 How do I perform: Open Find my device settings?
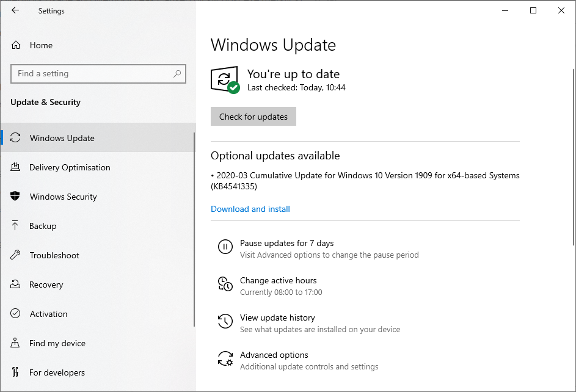tap(98, 343)
